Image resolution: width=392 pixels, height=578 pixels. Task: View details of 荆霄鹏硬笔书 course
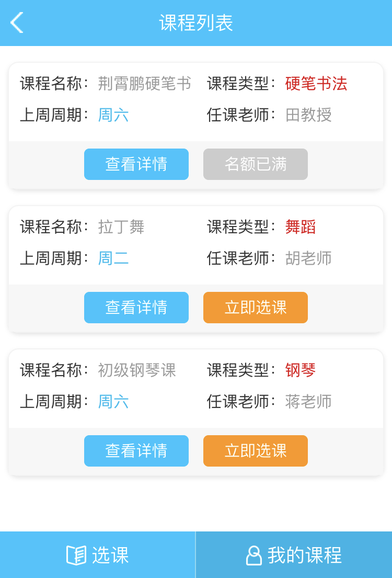click(136, 164)
